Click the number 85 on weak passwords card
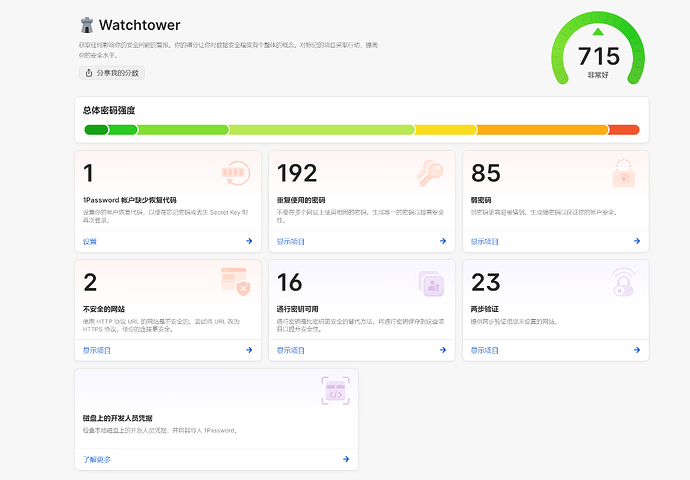690x480 pixels. pos(486,173)
